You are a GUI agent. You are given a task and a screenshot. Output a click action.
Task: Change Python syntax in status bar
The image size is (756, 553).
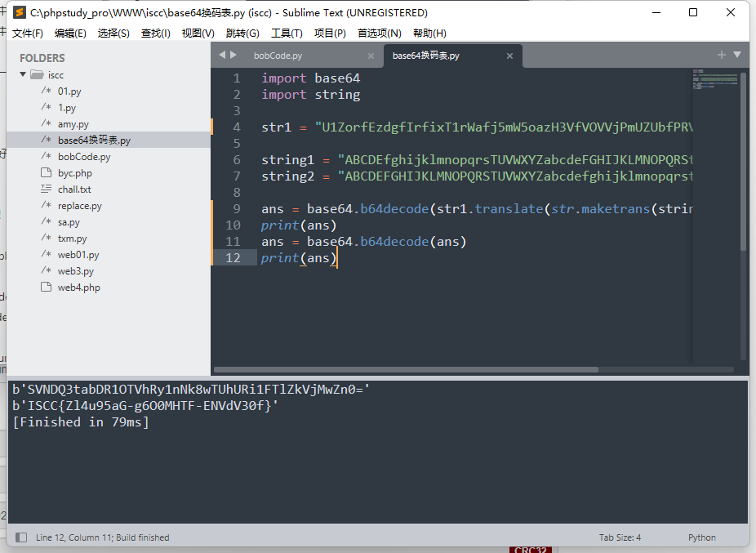click(702, 537)
